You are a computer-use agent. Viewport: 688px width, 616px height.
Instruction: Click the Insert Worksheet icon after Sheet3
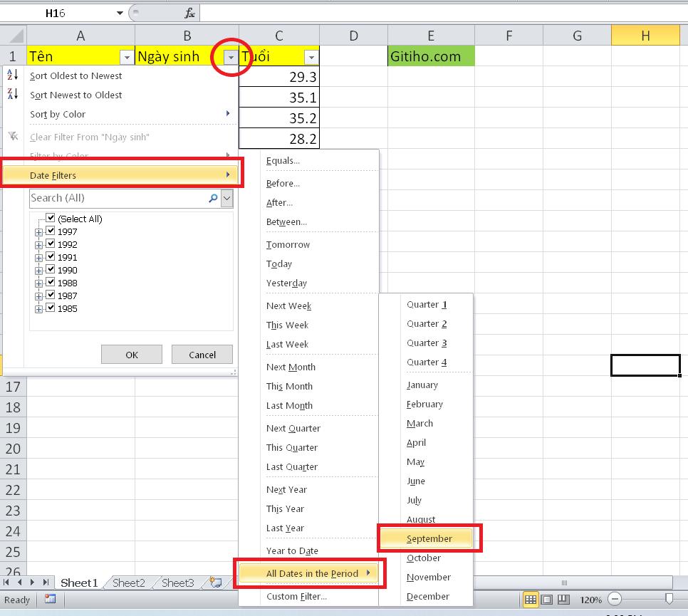[215, 583]
